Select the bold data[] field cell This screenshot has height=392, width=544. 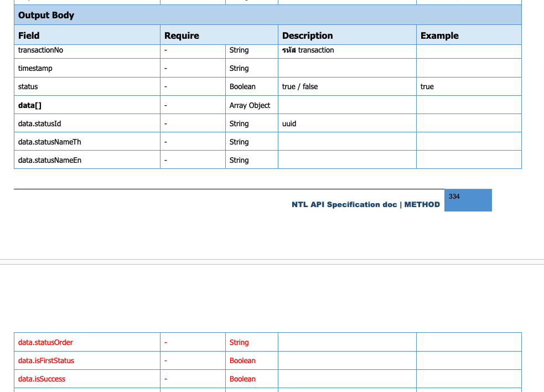30,105
